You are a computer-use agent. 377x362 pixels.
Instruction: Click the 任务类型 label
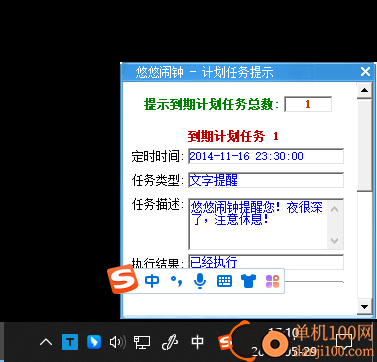click(x=158, y=180)
